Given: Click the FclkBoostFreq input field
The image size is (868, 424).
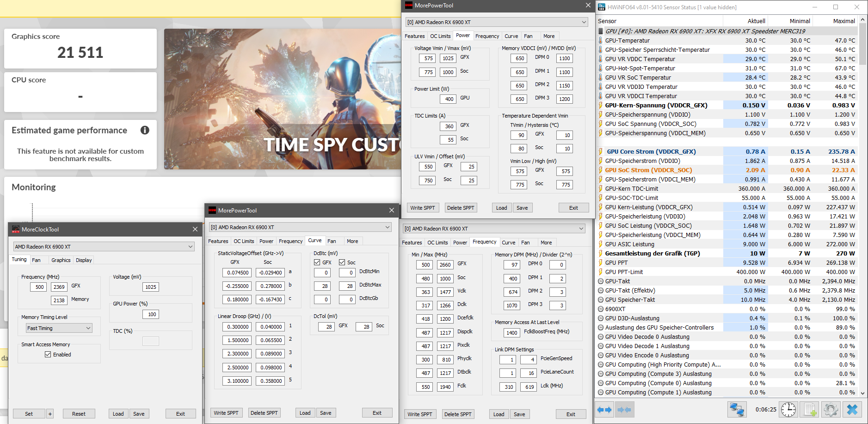Looking at the screenshot, I should pos(511,333).
